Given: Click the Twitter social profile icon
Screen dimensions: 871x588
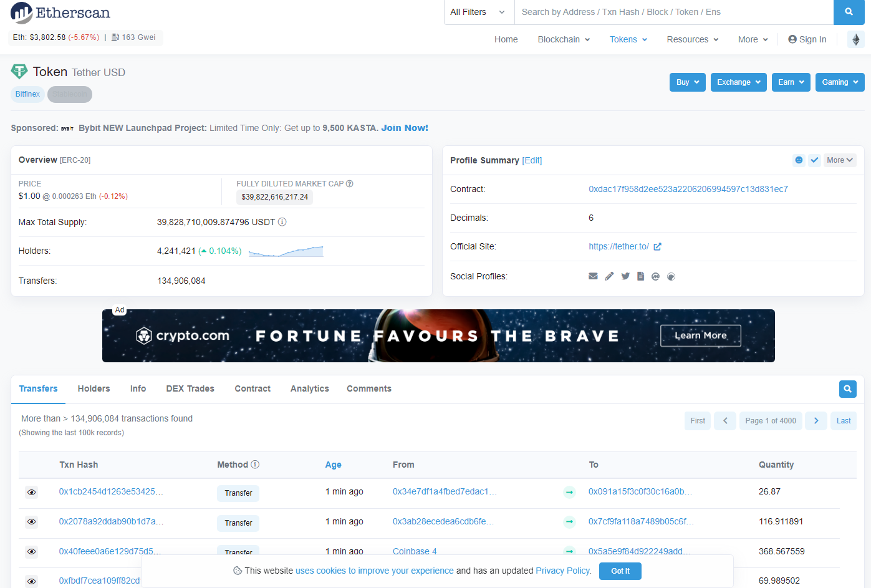Looking at the screenshot, I should point(625,276).
